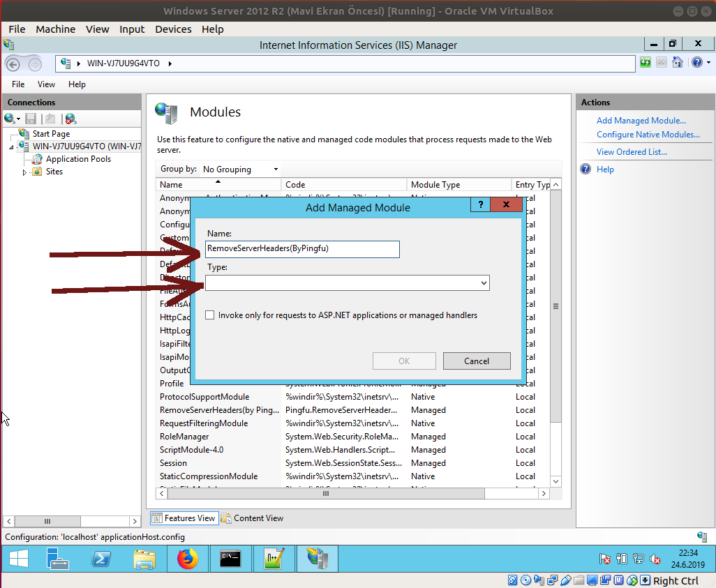Launch PowerShell from the taskbar

[x=101, y=558]
